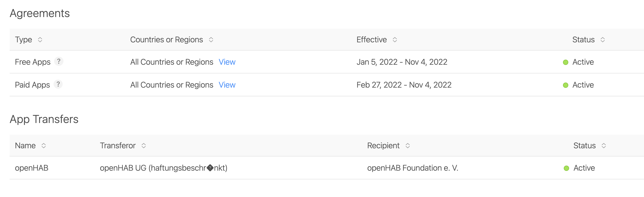Select the Agreements section heading

40,13
